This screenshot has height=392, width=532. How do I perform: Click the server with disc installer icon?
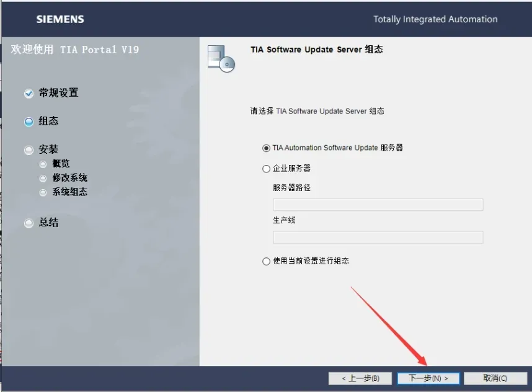point(221,58)
